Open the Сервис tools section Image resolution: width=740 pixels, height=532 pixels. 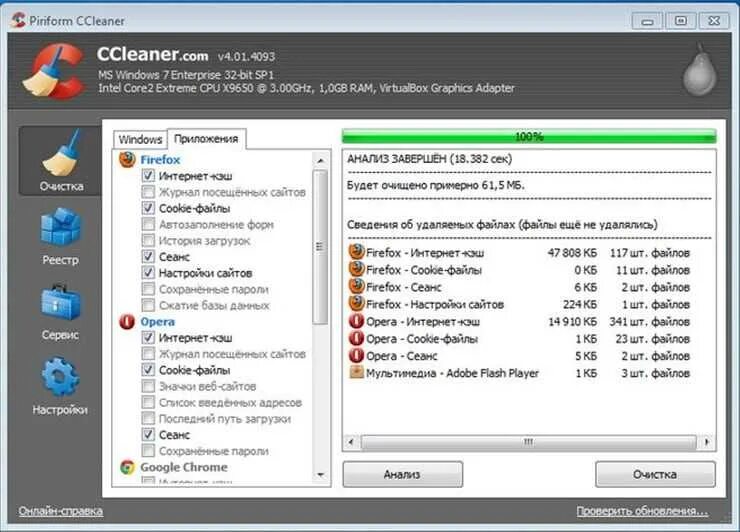(61, 312)
